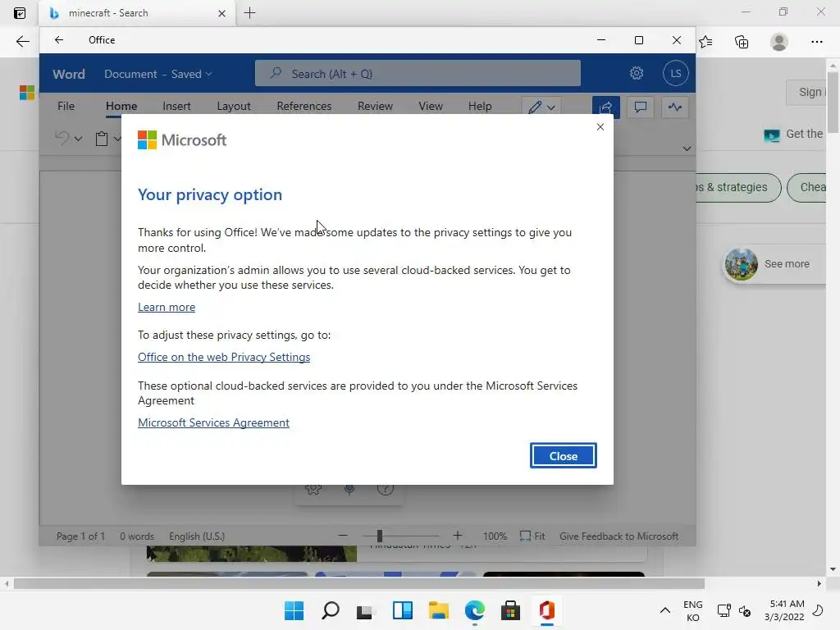Expand the Undo dropdown arrow
Screen dimensions: 840x630
(78, 139)
